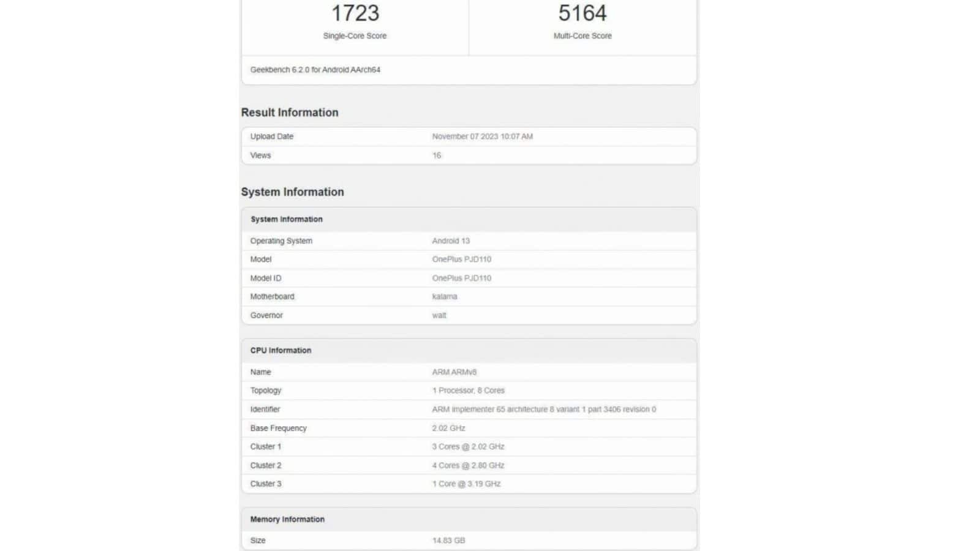The height and width of the screenshot is (551, 980).
Task: Click the 3 Cores @ 2.02 GHz value
Action: coord(469,447)
